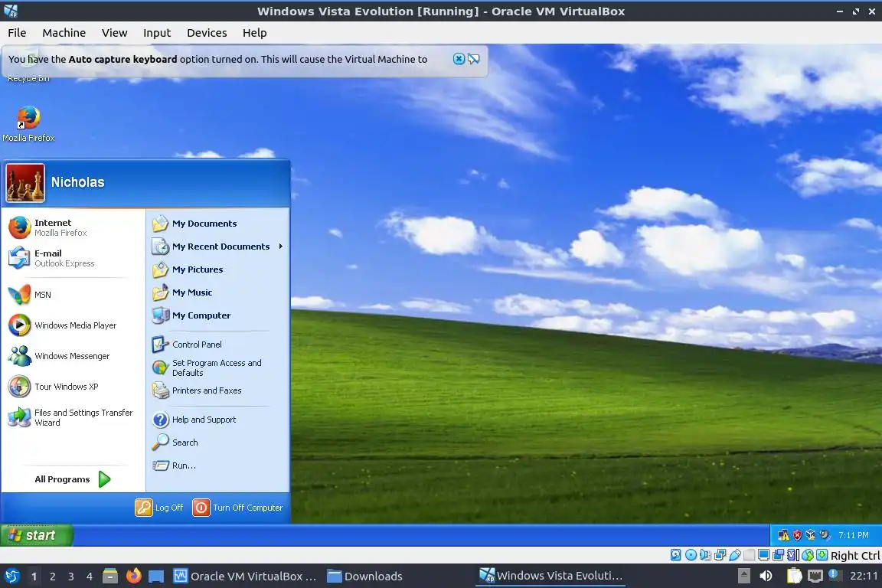882x588 pixels.
Task: Click the host volume speaker icon
Action: (766, 576)
